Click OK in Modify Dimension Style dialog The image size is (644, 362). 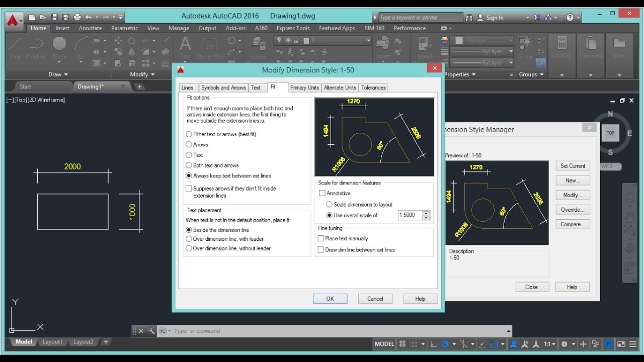click(330, 299)
